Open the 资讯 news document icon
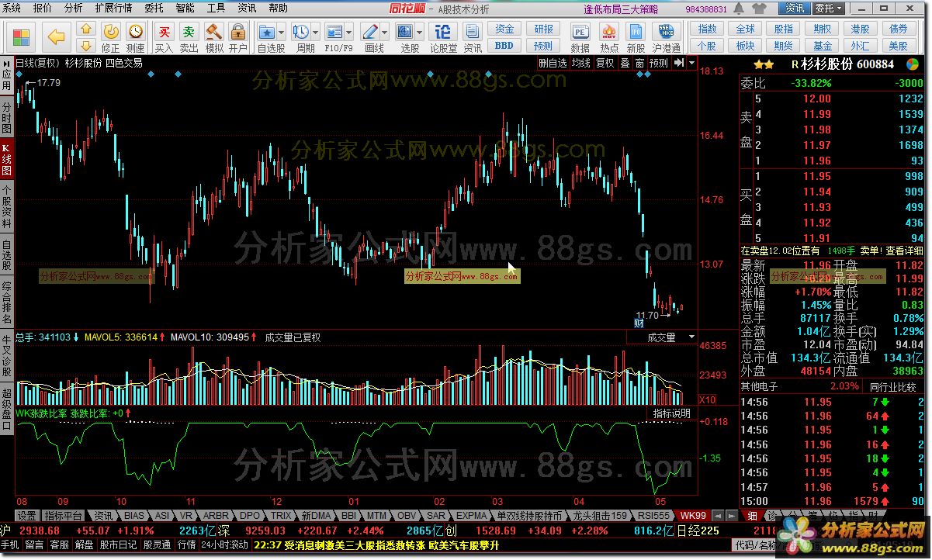The width and height of the screenshot is (932, 560). click(473, 31)
